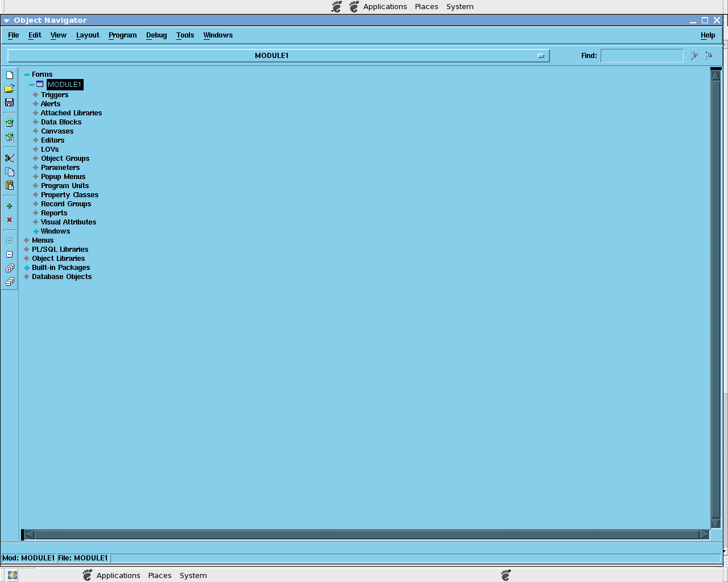Open the Tools menu

click(185, 35)
